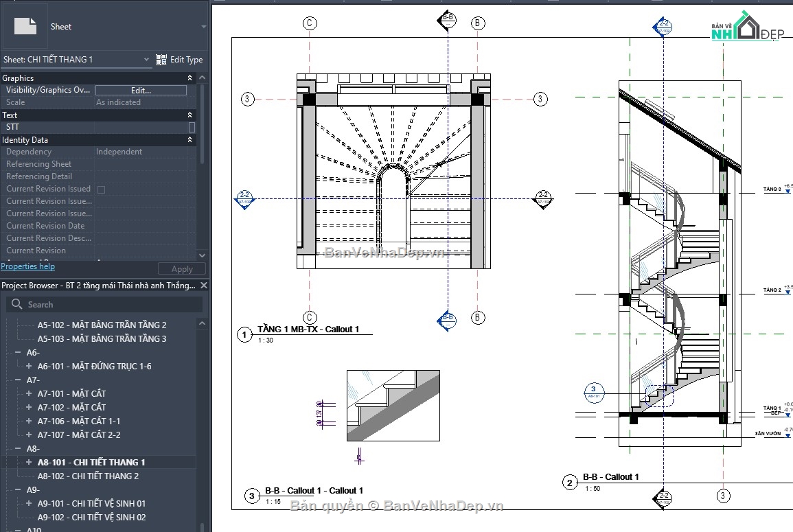Open Sheet: CHI TIẾT THANG 1 instance dropdown
The height and width of the screenshot is (532, 793).
tap(146, 59)
